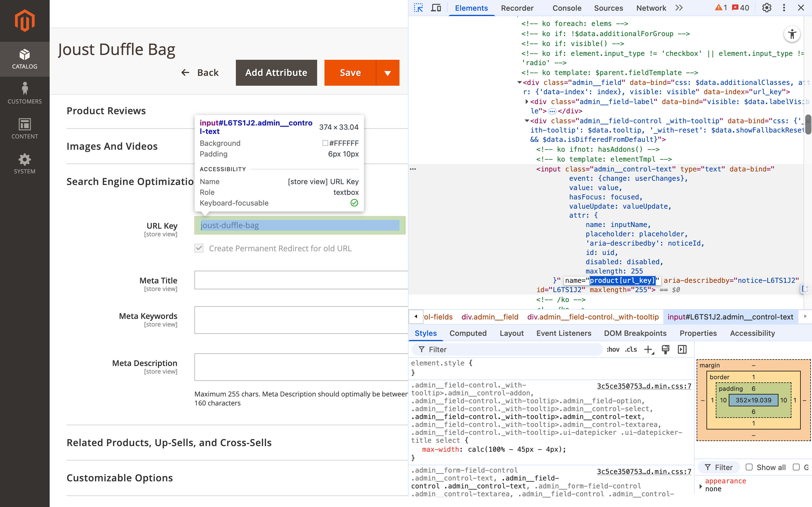Switch to the Console tab
812x507 pixels.
tap(567, 8)
